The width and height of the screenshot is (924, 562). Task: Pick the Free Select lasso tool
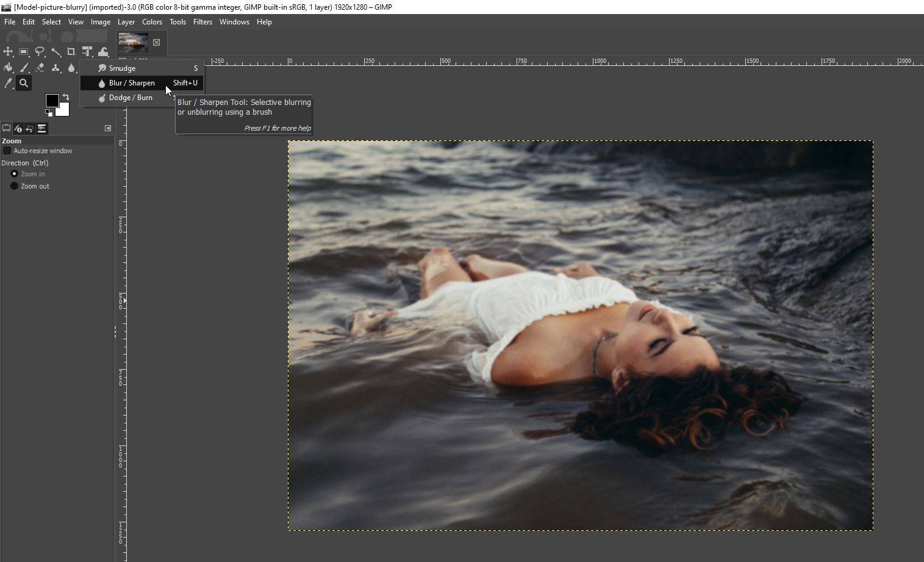point(40,52)
